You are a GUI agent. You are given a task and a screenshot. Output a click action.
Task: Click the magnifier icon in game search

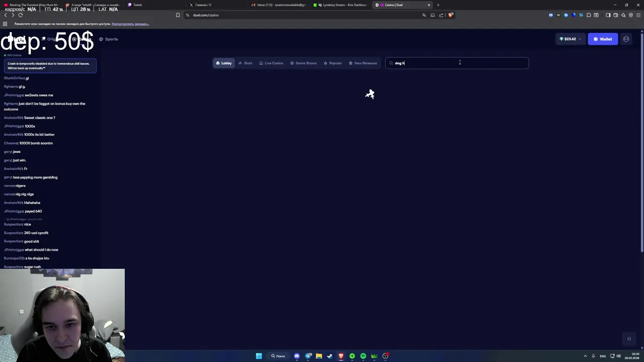[391, 63]
